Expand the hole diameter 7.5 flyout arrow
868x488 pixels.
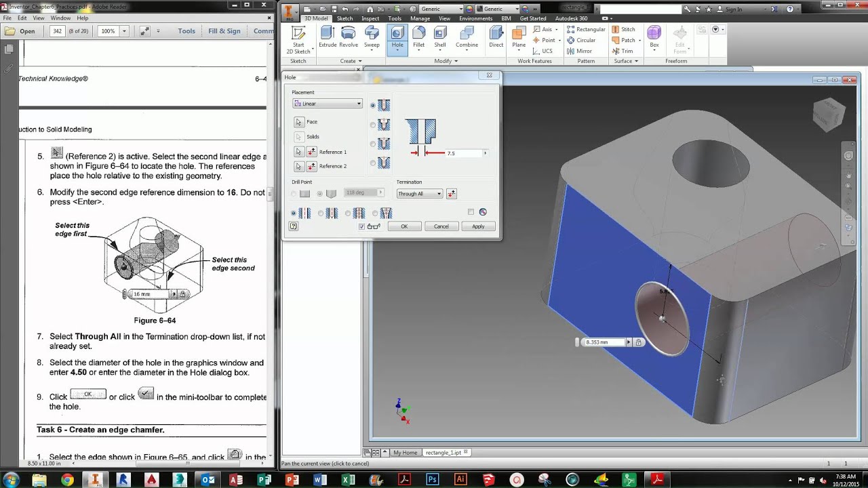point(484,153)
